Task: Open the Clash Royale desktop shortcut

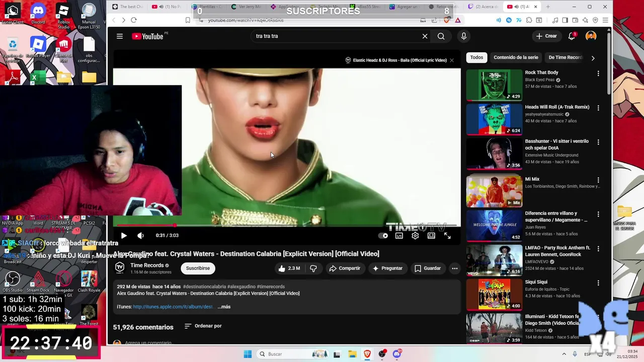Action: 89,282
